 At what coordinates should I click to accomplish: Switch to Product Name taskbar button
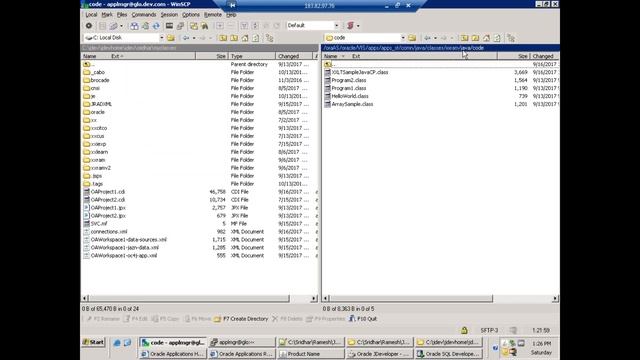(311, 354)
